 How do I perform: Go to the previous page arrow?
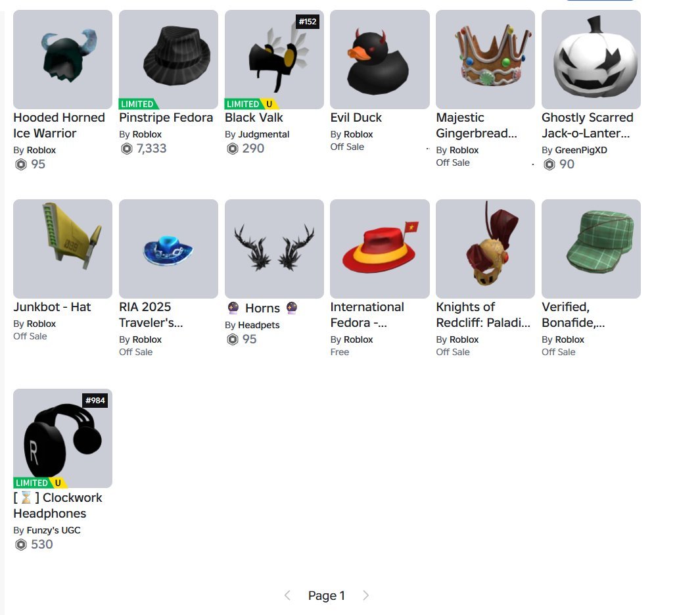pyautogui.click(x=287, y=595)
